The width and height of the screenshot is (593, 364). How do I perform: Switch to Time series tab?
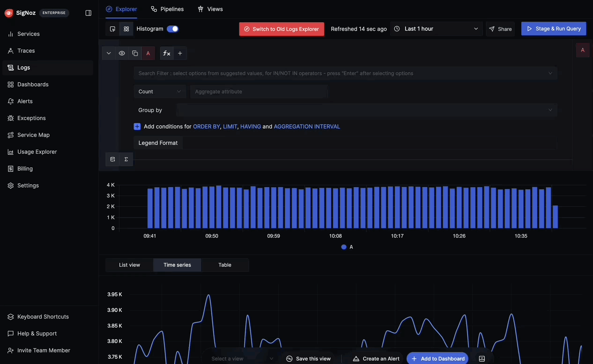point(177,265)
